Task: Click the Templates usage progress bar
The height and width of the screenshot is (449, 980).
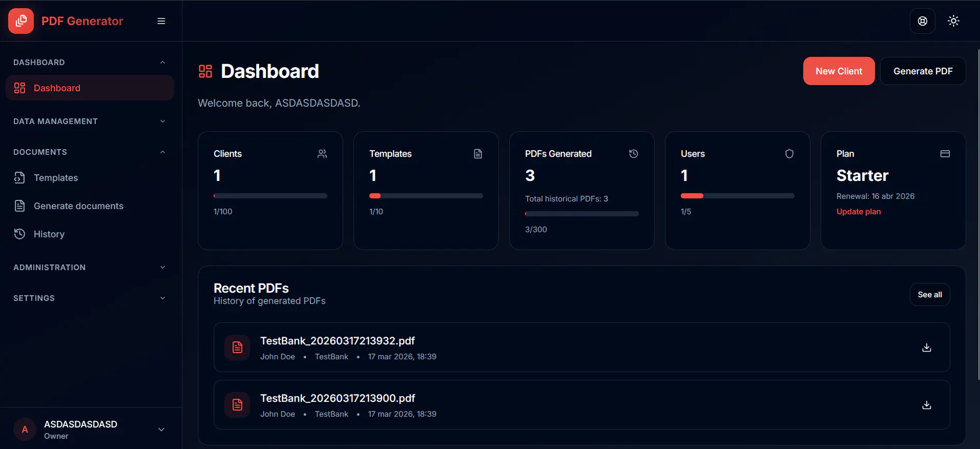Action: [x=426, y=196]
